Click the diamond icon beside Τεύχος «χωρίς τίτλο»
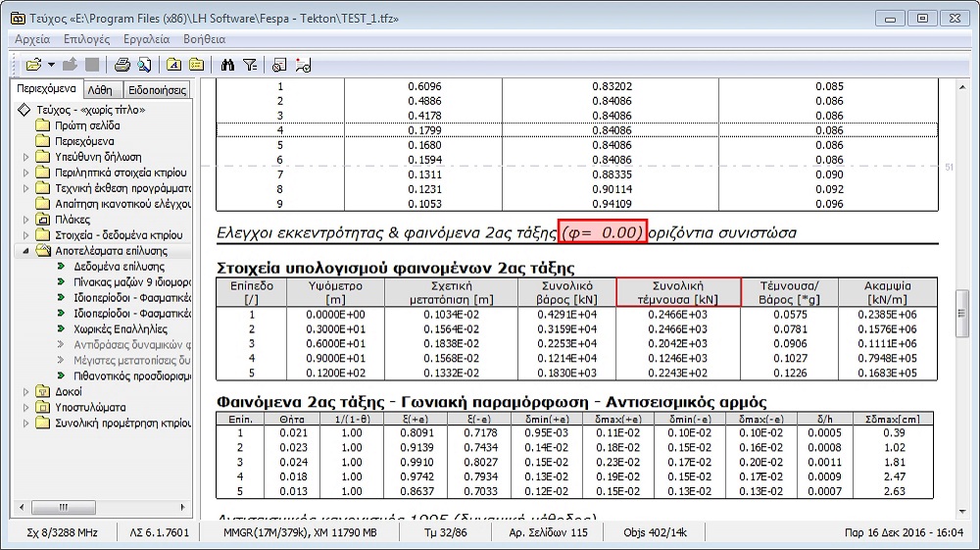The image size is (980, 550). point(24,110)
